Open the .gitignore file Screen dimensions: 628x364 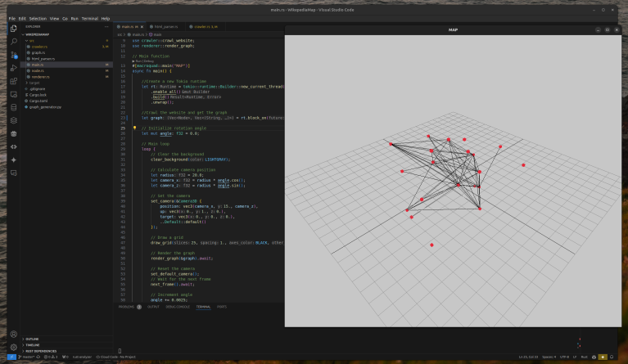pos(66,89)
